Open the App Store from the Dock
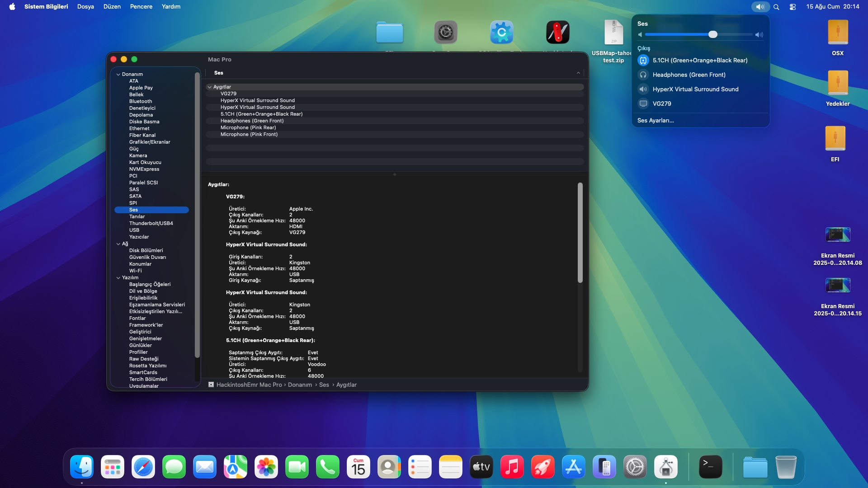 coord(573,466)
